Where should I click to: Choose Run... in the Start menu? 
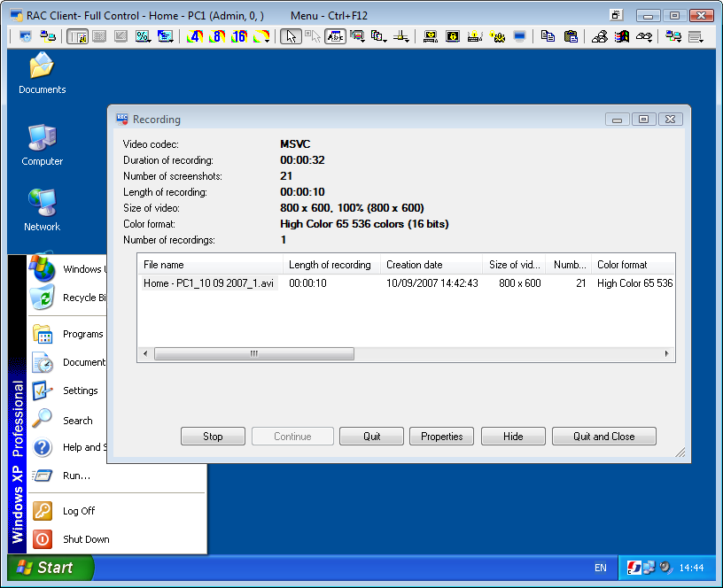pos(117,476)
